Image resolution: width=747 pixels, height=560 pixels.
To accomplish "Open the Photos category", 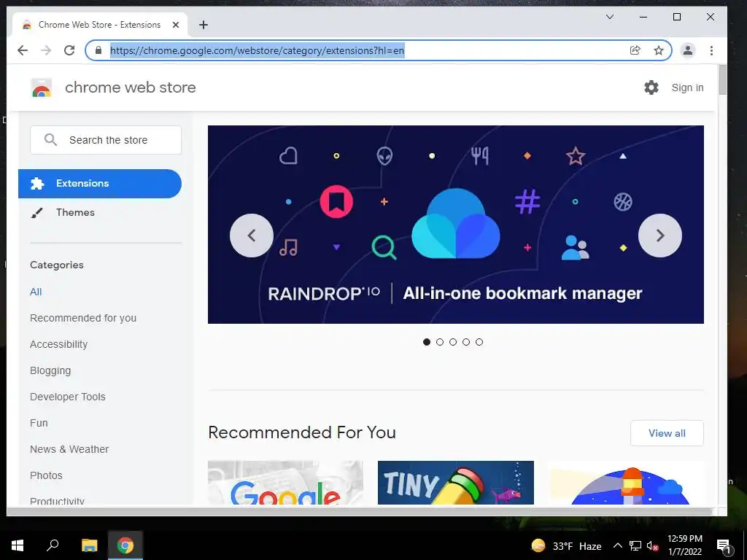I will [x=46, y=475].
